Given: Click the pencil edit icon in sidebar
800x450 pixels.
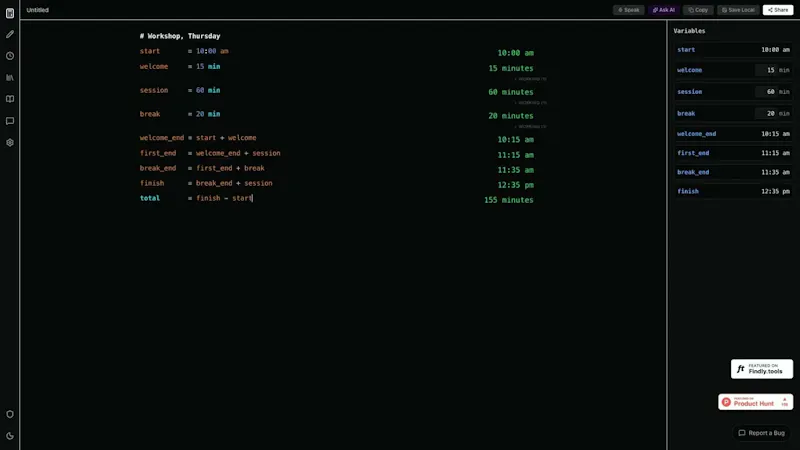Looking at the screenshot, I should (x=10, y=34).
